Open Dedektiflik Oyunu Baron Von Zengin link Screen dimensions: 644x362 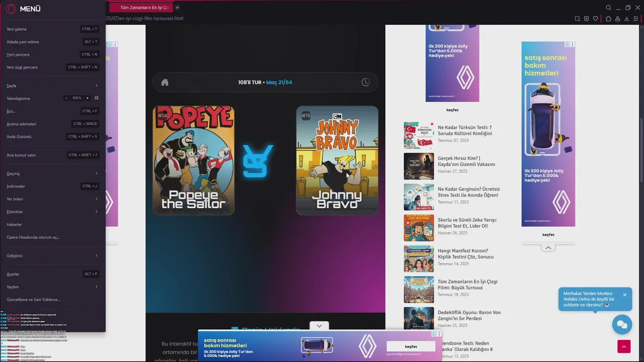coord(469,315)
